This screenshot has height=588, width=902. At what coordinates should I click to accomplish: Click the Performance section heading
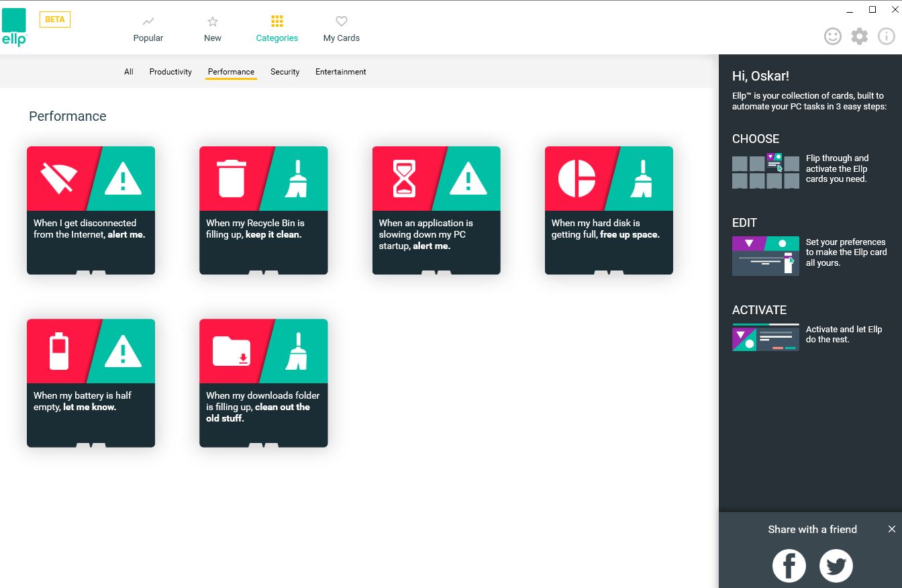click(x=68, y=116)
